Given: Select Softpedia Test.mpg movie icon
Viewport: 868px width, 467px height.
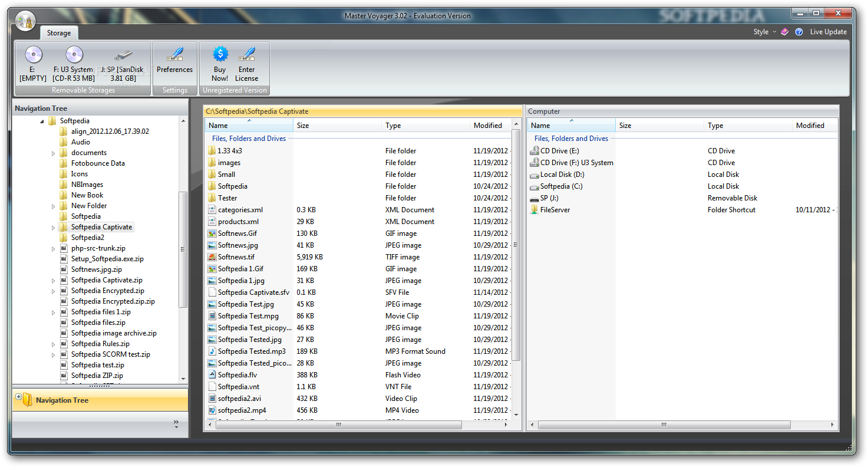Looking at the screenshot, I should 212,316.
